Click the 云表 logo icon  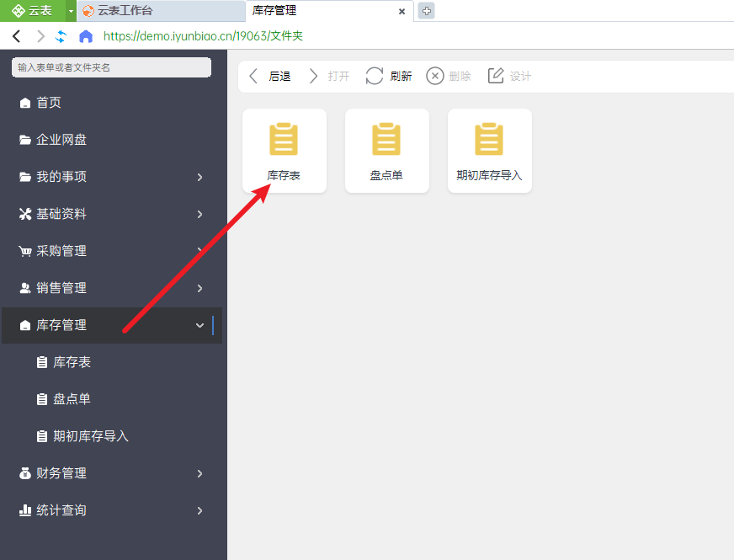pos(19,11)
